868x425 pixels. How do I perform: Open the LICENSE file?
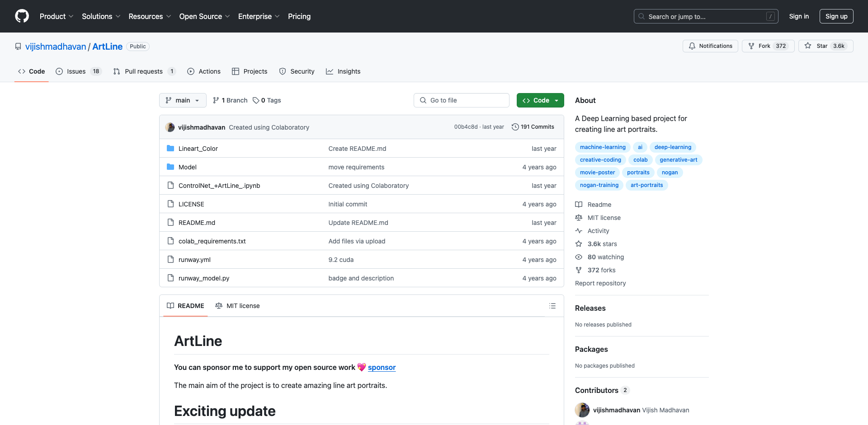click(191, 204)
